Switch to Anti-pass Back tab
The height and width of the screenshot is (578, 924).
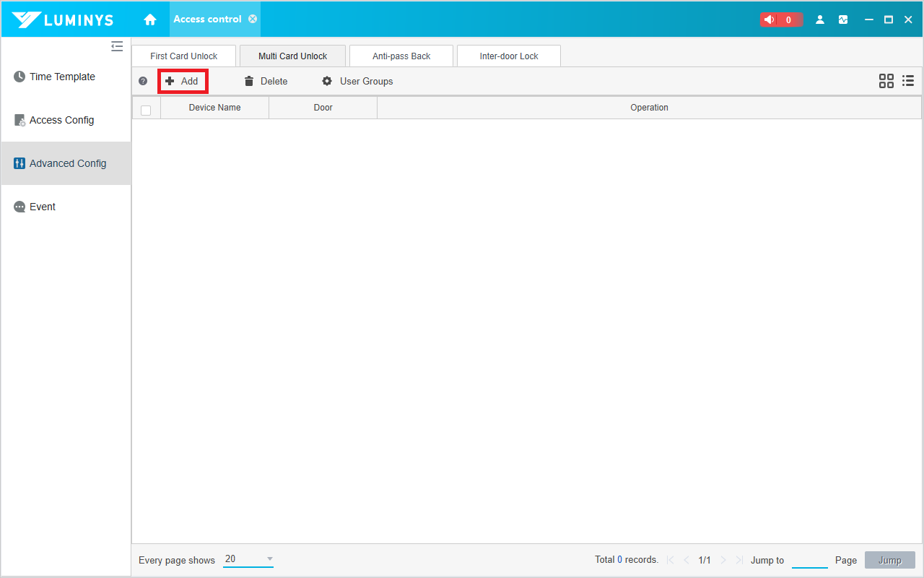tap(401, 56)
